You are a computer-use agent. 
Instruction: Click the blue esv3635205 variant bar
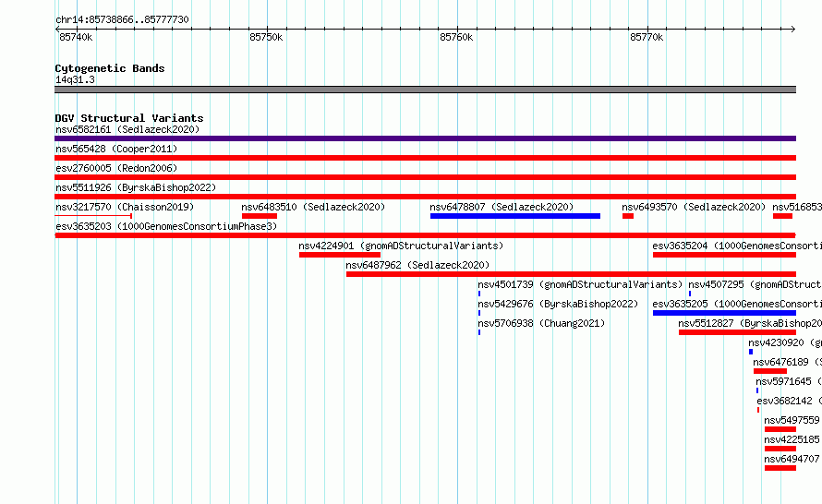point(724,313)
